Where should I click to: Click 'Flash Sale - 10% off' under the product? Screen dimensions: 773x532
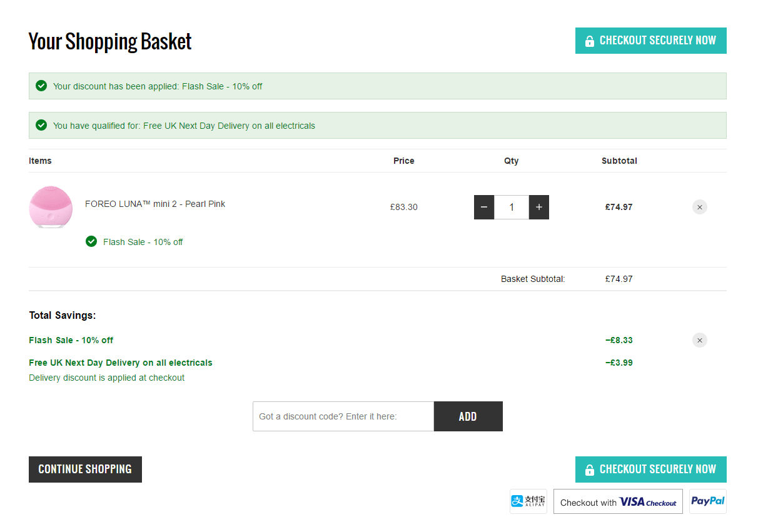[x=143, y=242]
